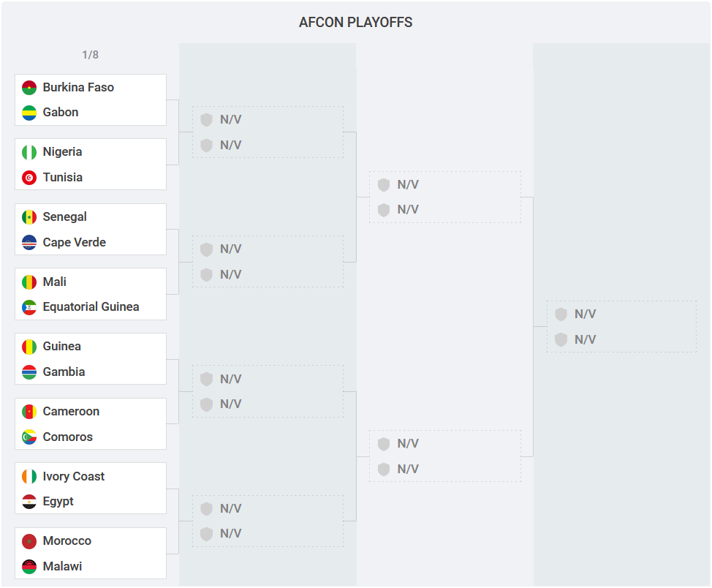Click the Cape Verde flag icon

(29, 243)
